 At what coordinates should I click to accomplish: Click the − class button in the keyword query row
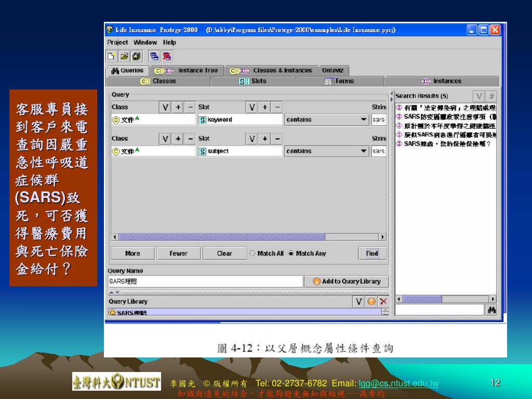coord(190,107)
